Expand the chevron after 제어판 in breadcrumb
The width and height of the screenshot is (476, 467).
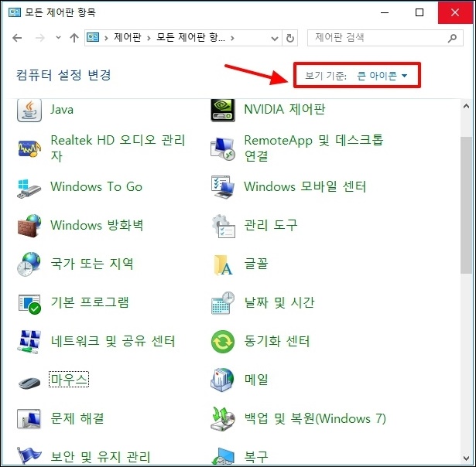(x=149, y=38)
